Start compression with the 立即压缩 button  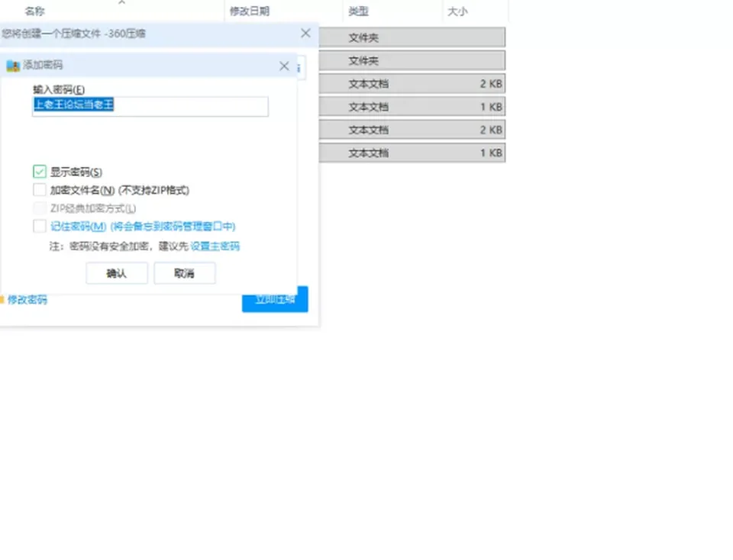tap(275, 299)
